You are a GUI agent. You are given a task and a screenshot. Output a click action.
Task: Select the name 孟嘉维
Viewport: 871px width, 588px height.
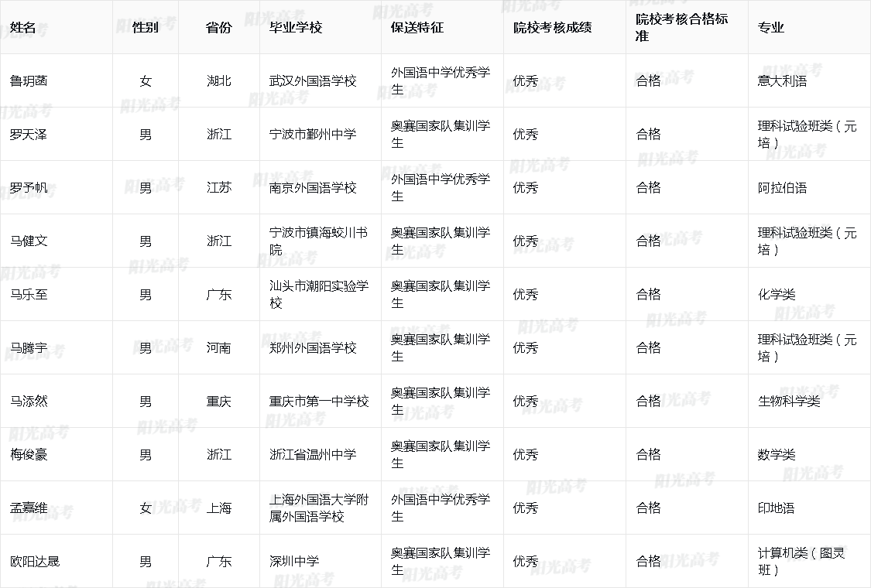click(x=29, y=508)
